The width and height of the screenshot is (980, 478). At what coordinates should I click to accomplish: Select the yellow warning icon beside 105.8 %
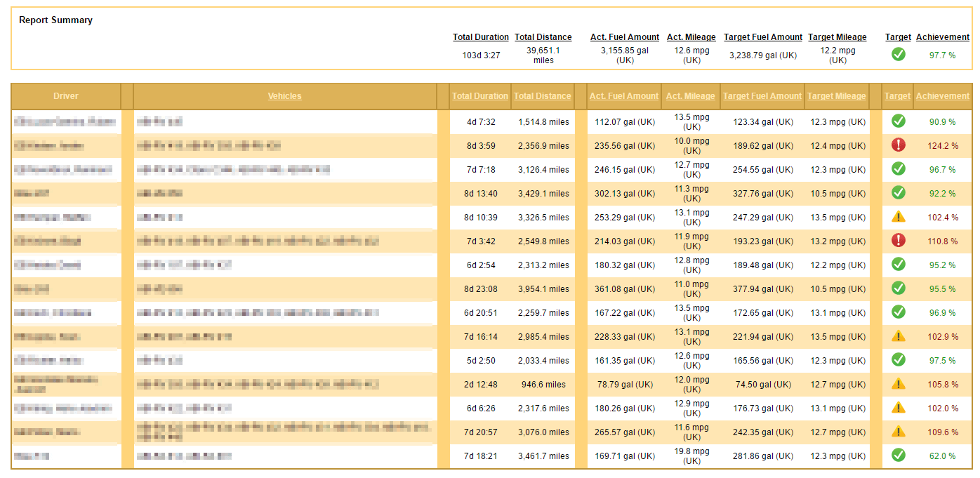coord(898,384)
